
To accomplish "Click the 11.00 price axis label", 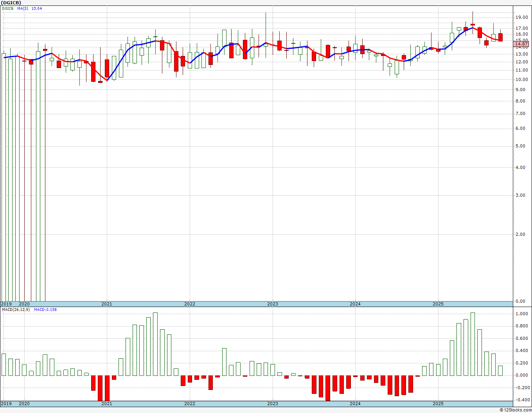I will [522, 70].
